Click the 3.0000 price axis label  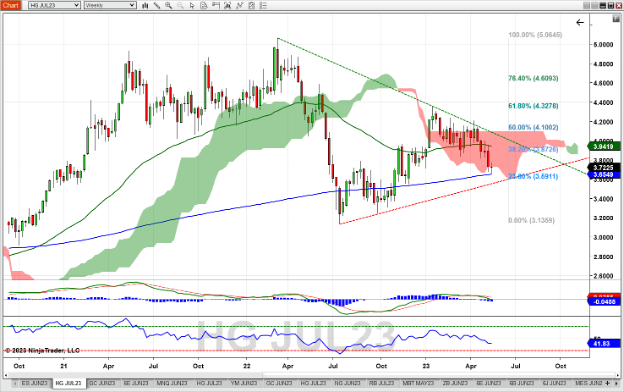(x=603, y=238)
